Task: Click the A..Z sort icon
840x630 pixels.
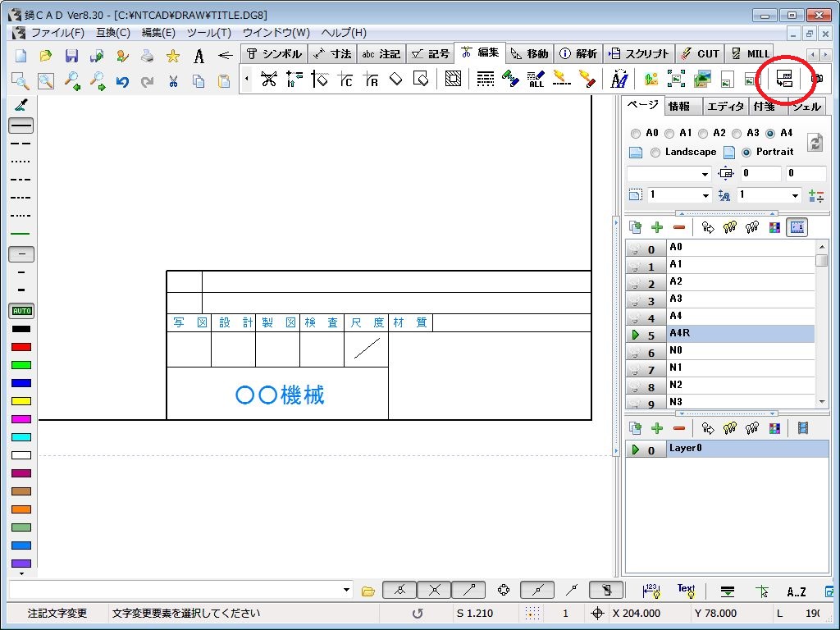Action: (797, 591)
